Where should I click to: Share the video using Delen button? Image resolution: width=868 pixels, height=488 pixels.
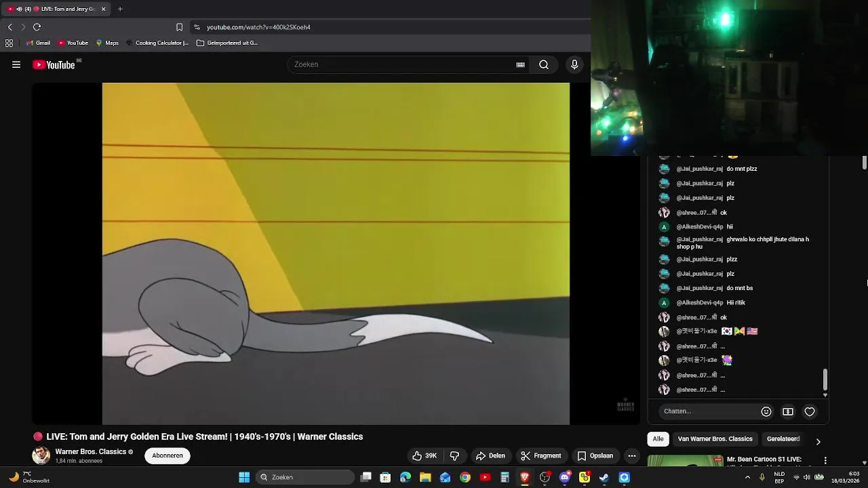(x=490, y=455)
